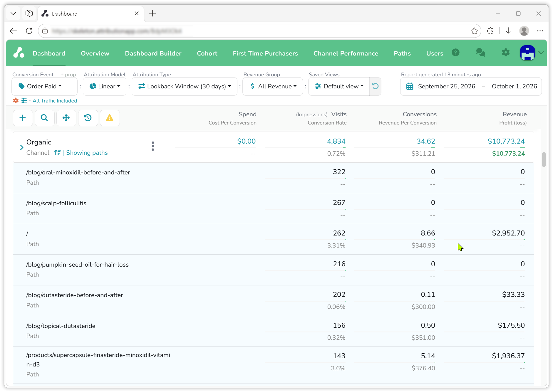Go to the First Time Purchasers tab
Viewport: 553px width, 392px height.
(x=265, y=53)
